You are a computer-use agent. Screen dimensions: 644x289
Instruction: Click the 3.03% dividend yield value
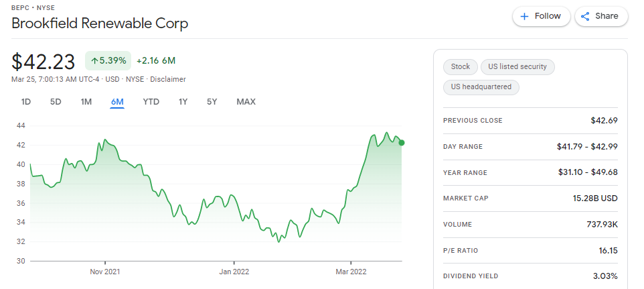605,276
